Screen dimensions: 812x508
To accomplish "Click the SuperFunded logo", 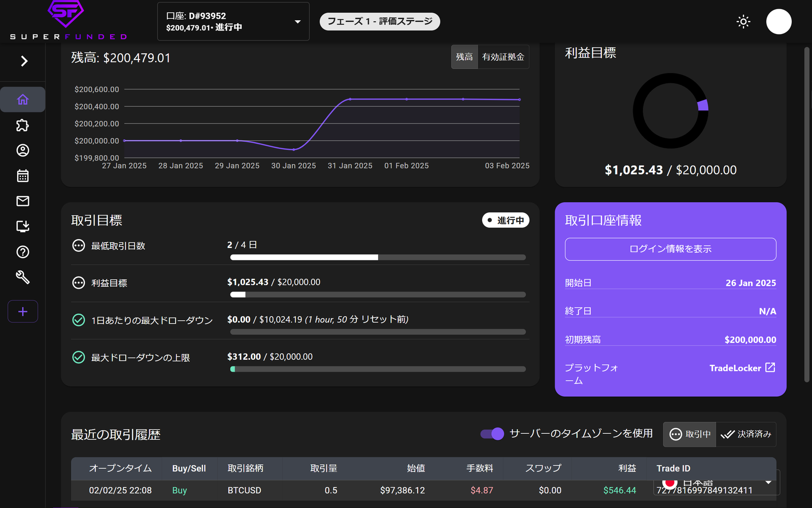I will point(69,20).
